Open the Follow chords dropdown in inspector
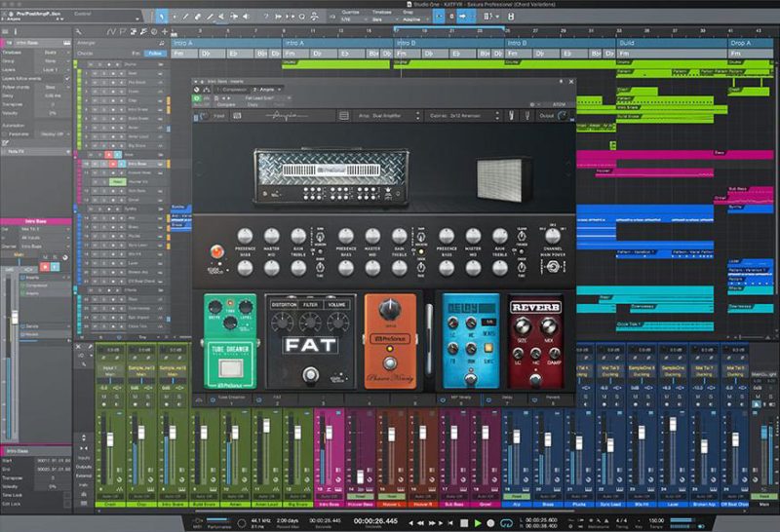Image resolution: width=780 pixels, height=532 pixels. click(52, 87)
